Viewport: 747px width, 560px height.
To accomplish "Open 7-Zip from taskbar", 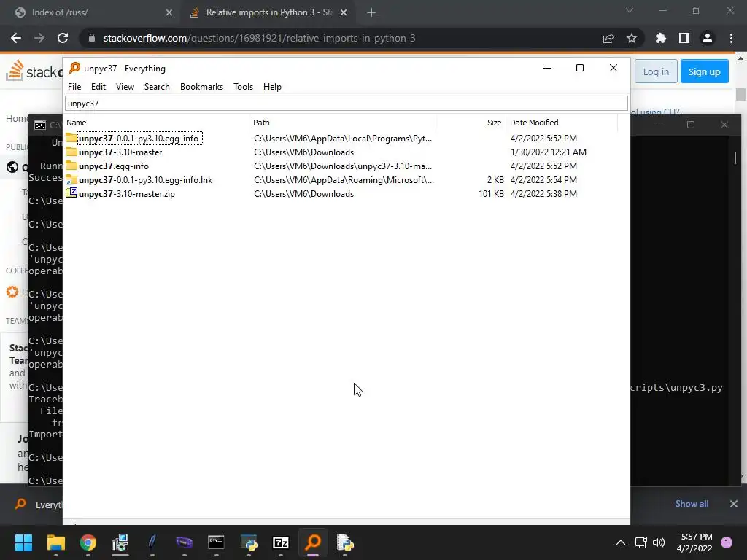I will [281, 542].
